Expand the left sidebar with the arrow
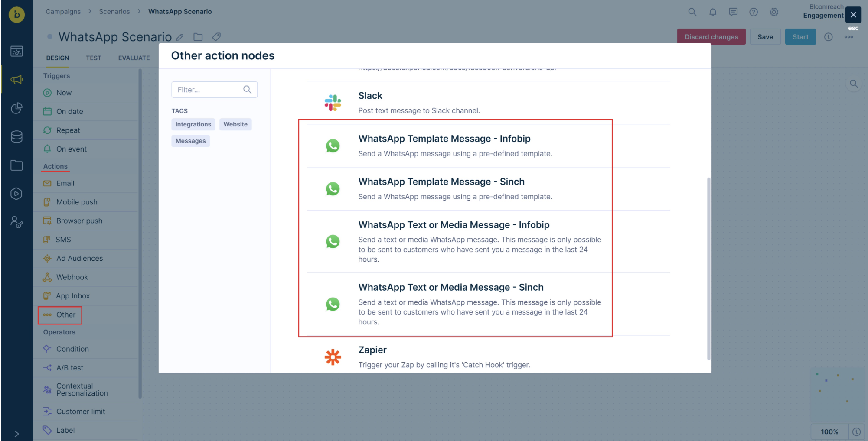Image resolution: width=868 pixels, height=441 pixels. pos(16,434)
